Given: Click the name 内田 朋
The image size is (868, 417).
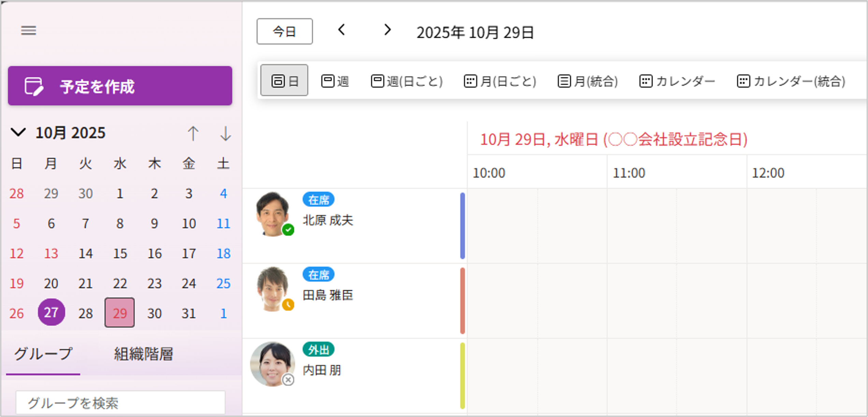Looking at the screenshot, I should (322, 370).
